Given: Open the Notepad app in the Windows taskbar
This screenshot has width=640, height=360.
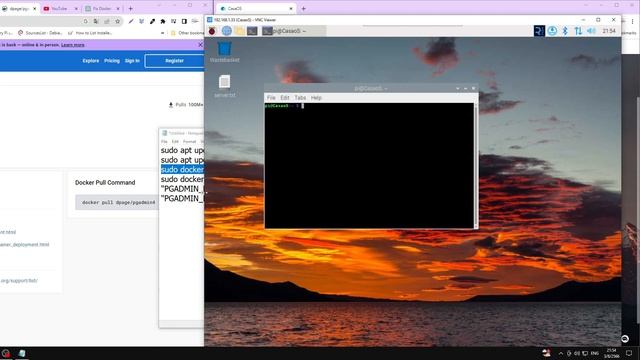Looking at the screenshot, I should 22,353.
